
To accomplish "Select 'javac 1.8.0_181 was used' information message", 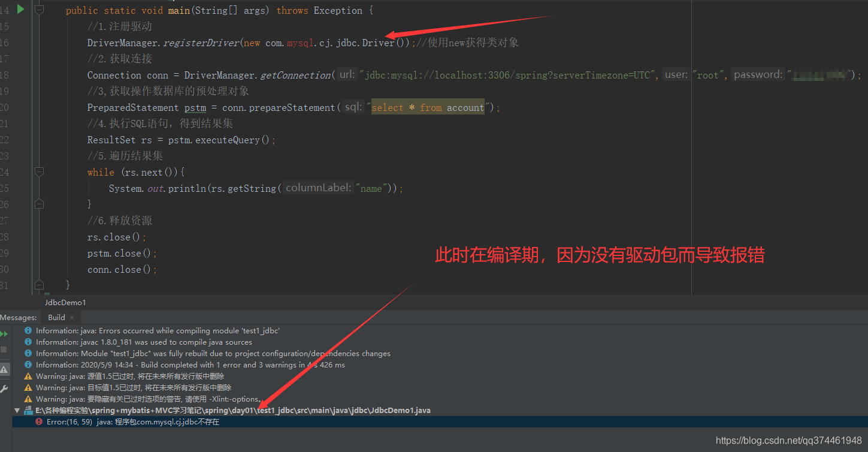I will 144,342.
